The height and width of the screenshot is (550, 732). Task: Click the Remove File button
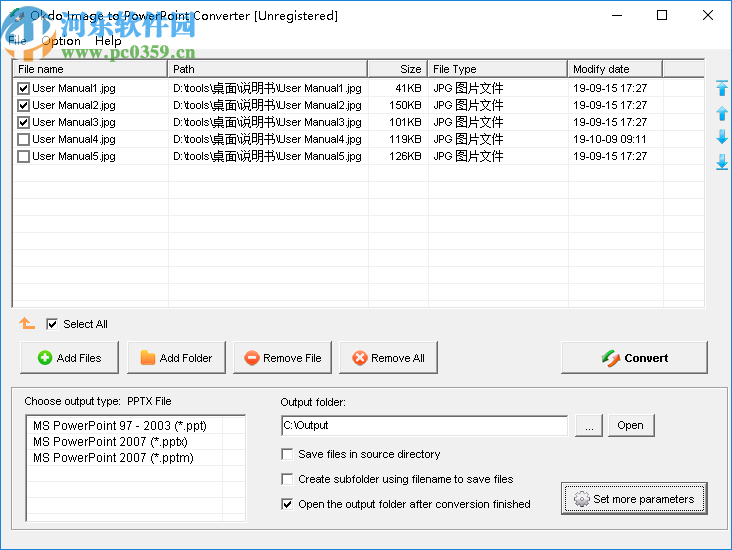click(x=282, y=358)
